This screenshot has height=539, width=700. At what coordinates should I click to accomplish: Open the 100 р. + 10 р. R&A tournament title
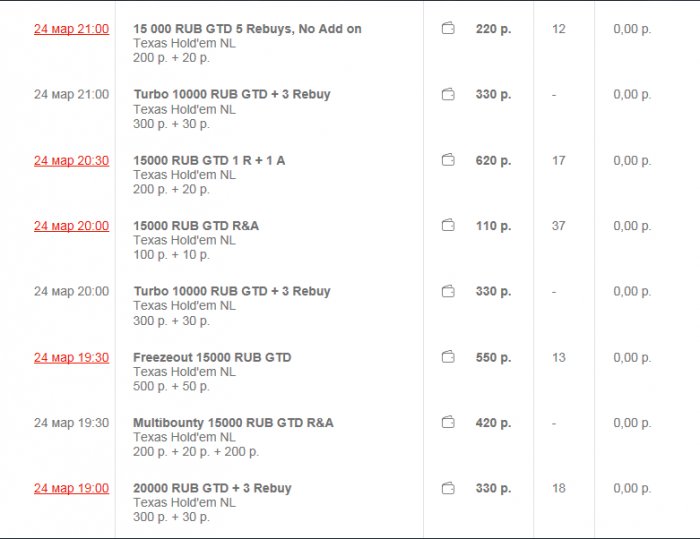(x=196, y=226)
